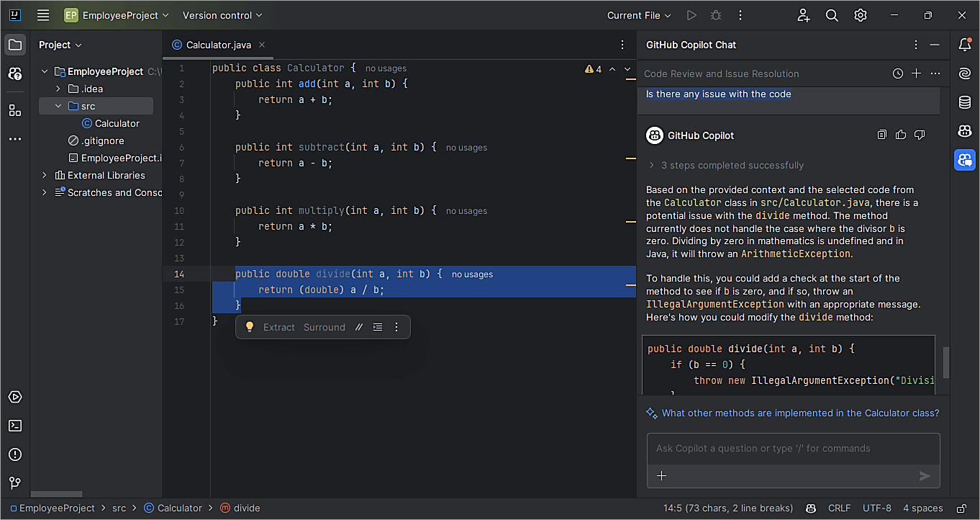Toggle the read-only lock icon in status bar
The height and width of the screenshot is (520, 980).
[x=960, y=508]
